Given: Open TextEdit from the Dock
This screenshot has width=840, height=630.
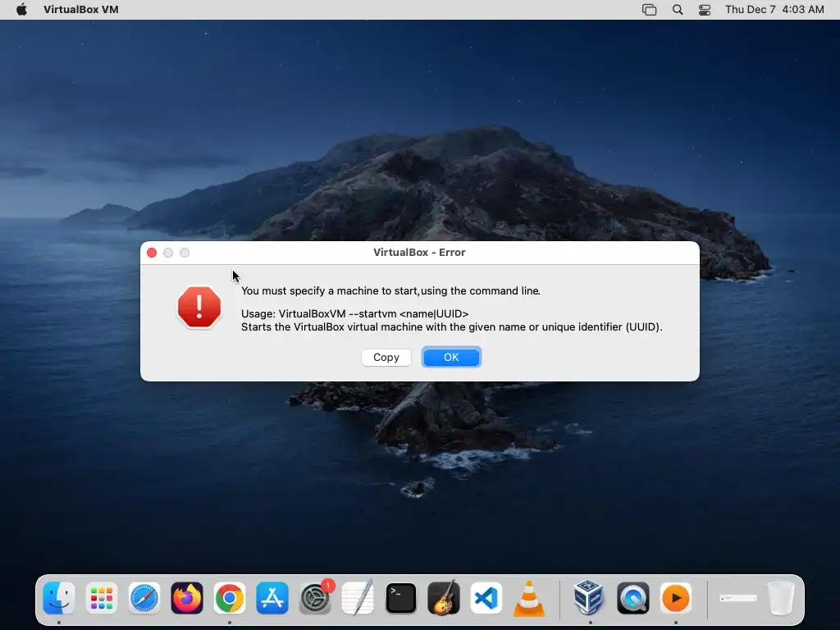Looking at the screenshot, I should (x=358, y=598).
